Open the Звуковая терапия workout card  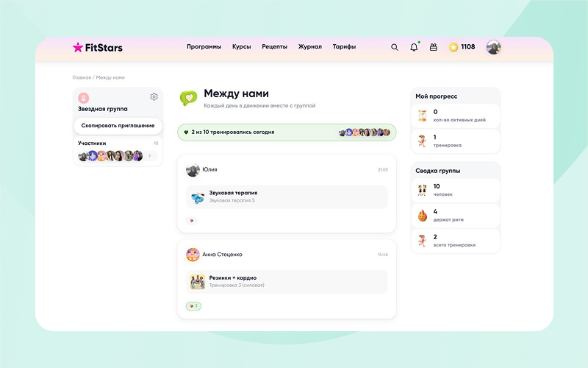287,197
